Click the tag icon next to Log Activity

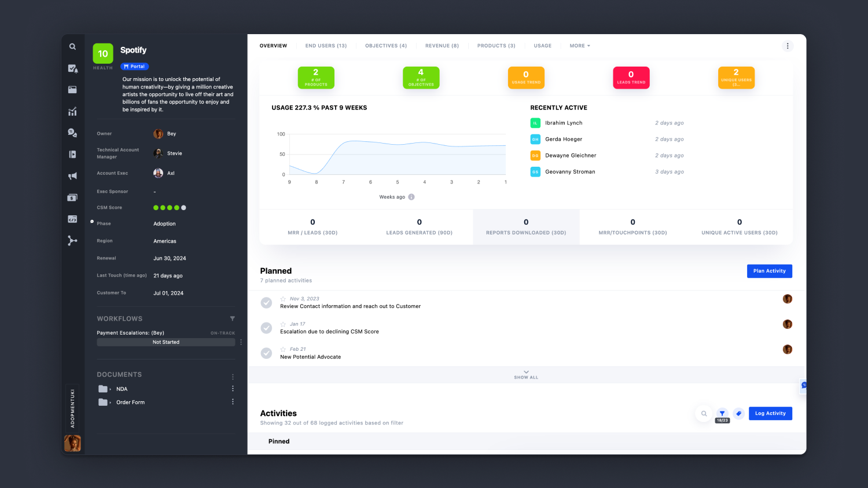(x=738, y=413)
